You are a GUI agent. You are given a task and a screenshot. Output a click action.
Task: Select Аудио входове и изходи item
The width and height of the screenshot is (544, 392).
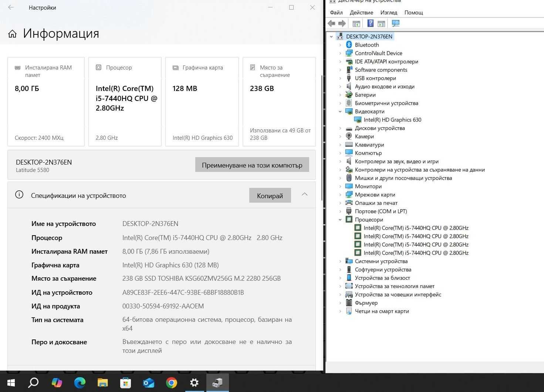click(385, 87)
